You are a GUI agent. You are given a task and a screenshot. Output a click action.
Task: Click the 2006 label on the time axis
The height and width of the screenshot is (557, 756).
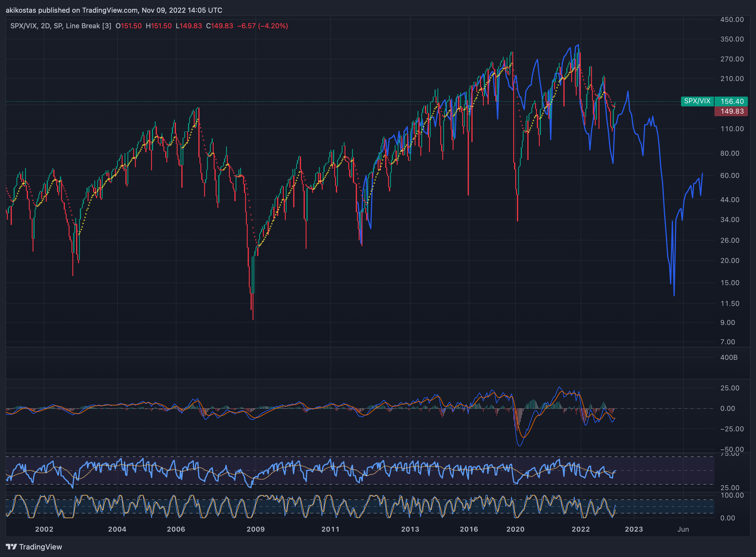[x=176, y=529]
